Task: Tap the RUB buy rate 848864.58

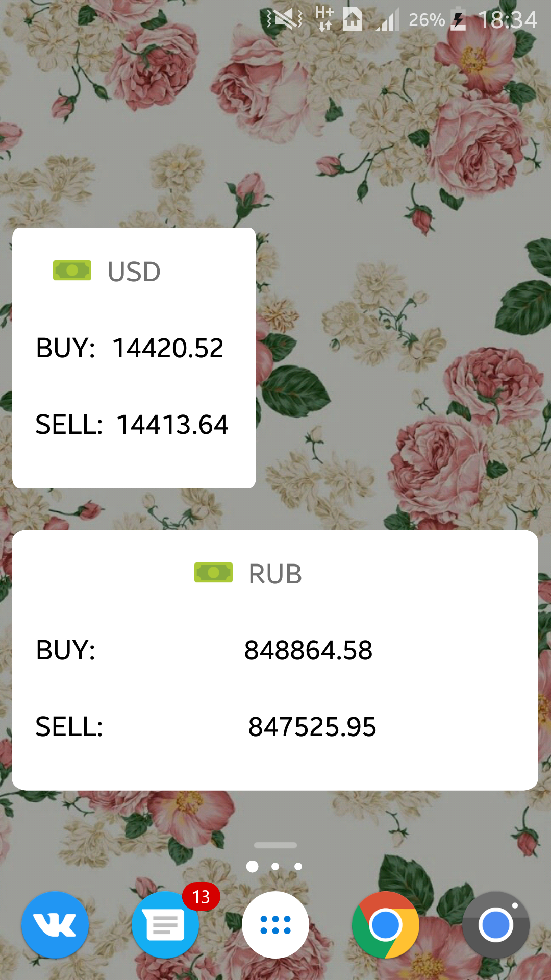Action: click(308, 650)
